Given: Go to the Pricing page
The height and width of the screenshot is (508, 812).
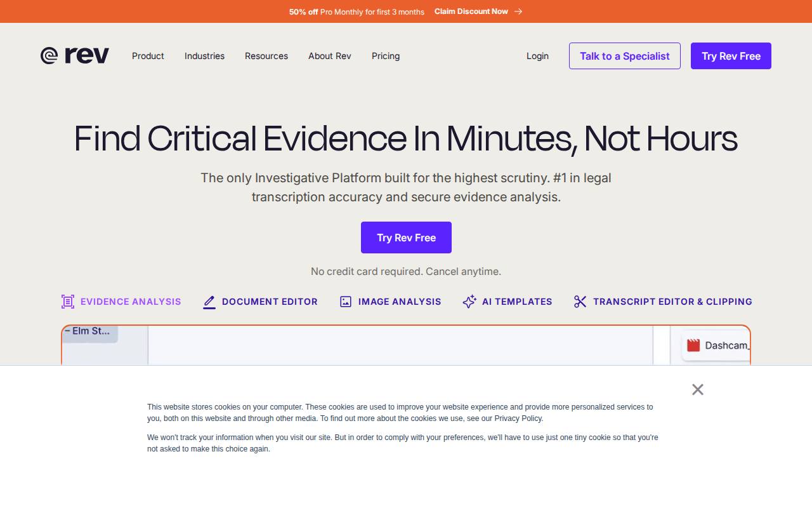Looking at the screenshot, I should (x=386, y=56).
